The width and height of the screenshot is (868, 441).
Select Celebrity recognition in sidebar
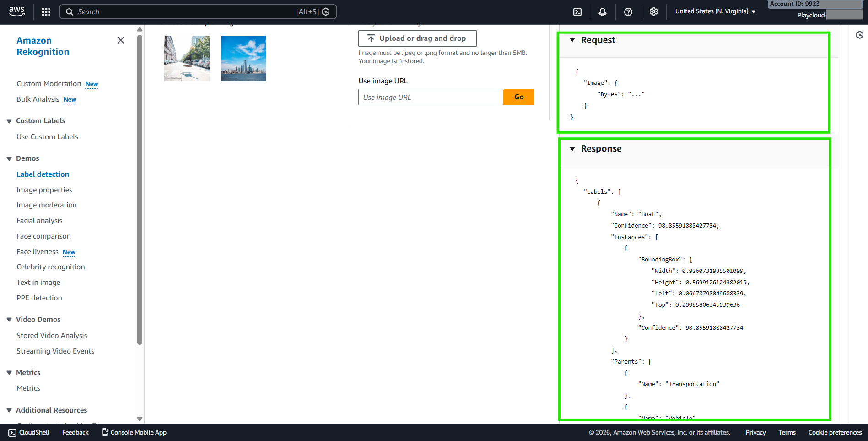point(51,267)
